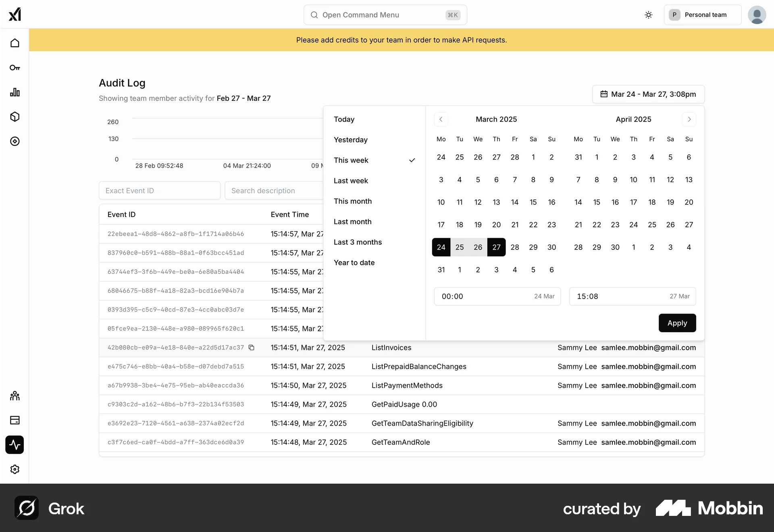
Task: Toggle light mode with the sun icon
Action: coord(648,15)
